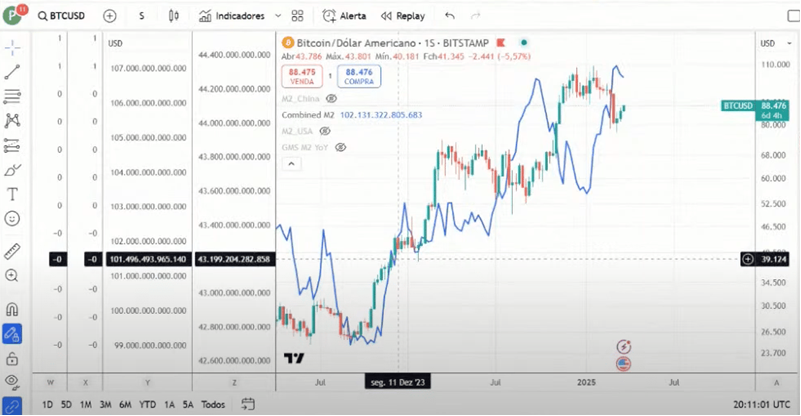Click the US flag event icon on chart
801x416 pixels.
tap(623, 364)
